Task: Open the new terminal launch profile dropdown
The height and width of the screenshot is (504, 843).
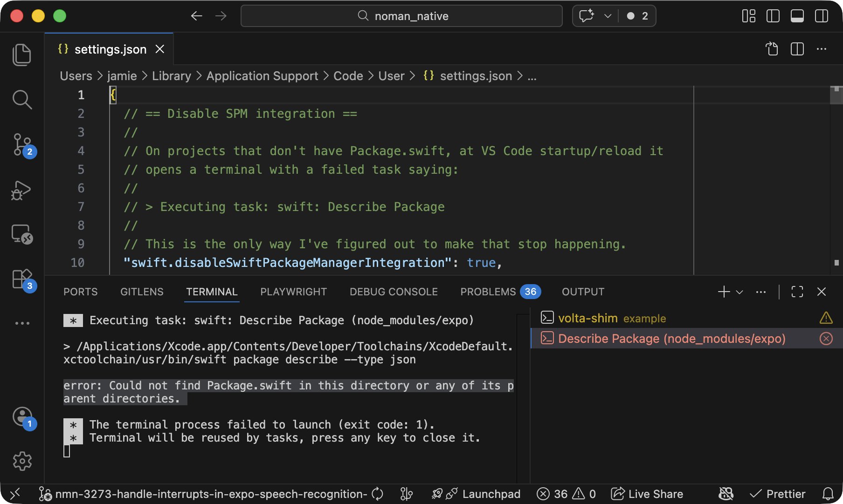Action: click(739, 292)
